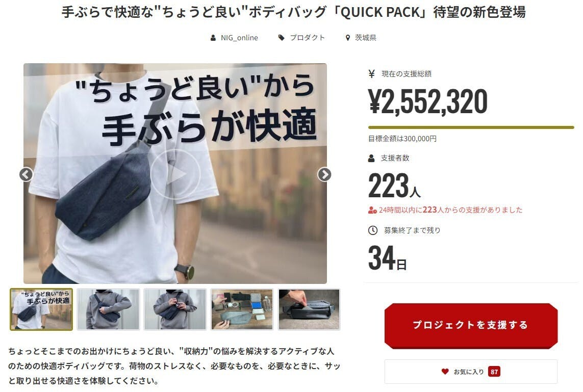The width and height of the screenshot is (583, 392).
Task: Click the heart icon in お気に入り button
Action: point(445,371)
